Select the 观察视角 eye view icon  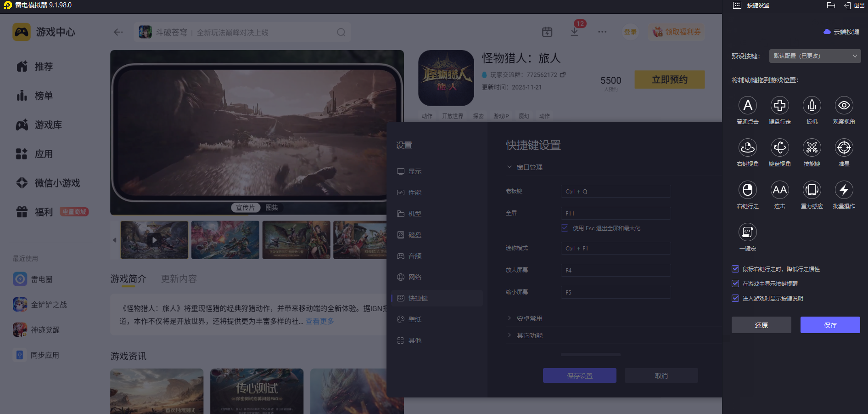coord(844,106)
